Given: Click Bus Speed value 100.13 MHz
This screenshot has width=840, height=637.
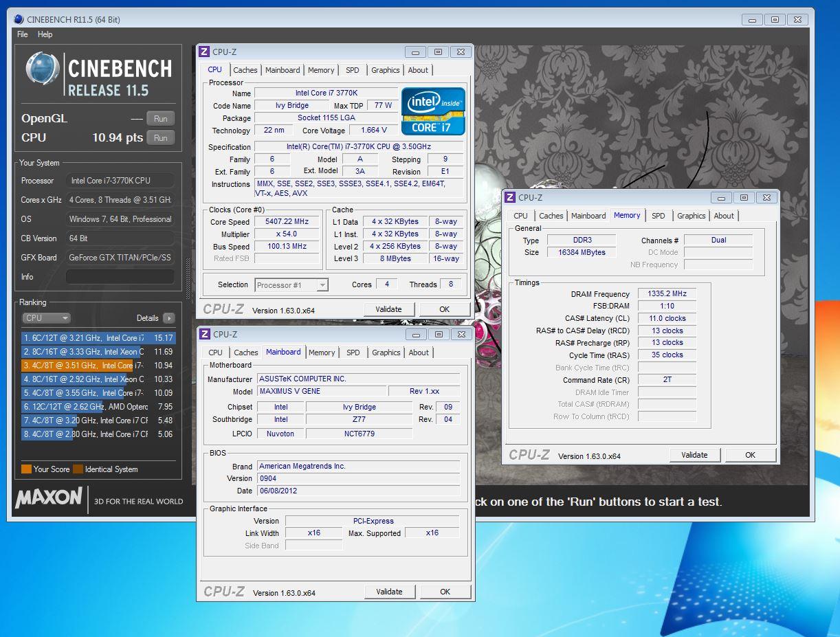Looking at the screenshot, I should [x=287, y=247].
